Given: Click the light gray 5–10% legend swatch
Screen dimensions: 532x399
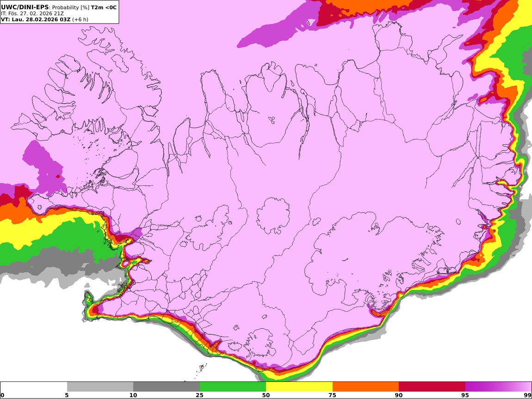Looking at the screenshot, I should (x=100, y=387).
